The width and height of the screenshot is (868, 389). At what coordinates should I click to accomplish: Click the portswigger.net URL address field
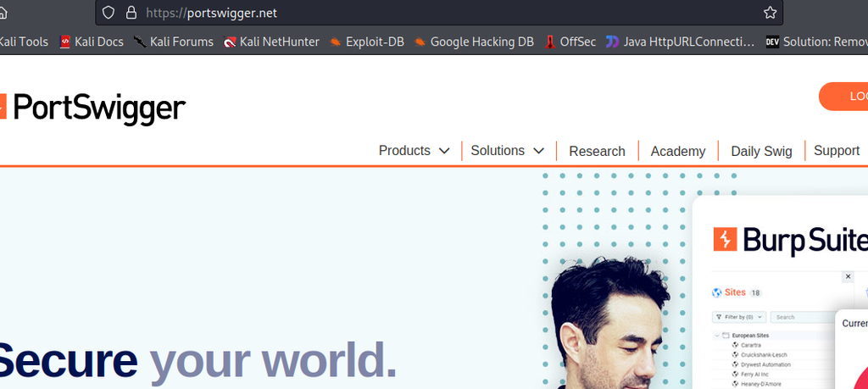click(x=440, y=13)
